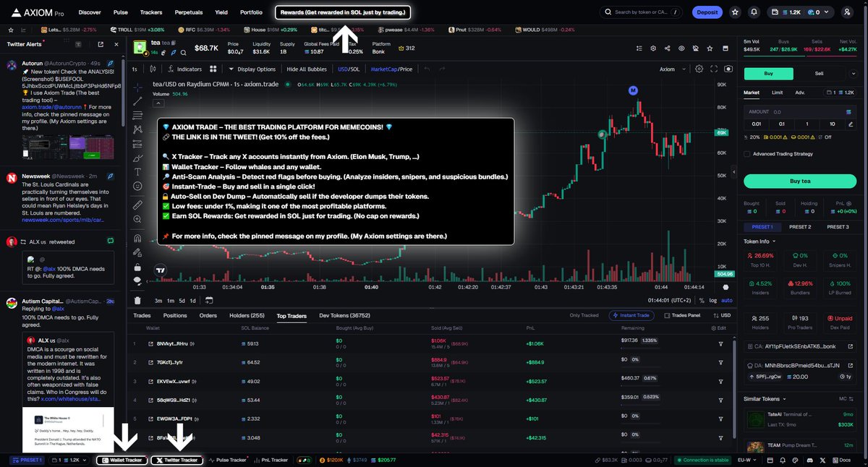Click the blue Deposit button

pos(707,12)
